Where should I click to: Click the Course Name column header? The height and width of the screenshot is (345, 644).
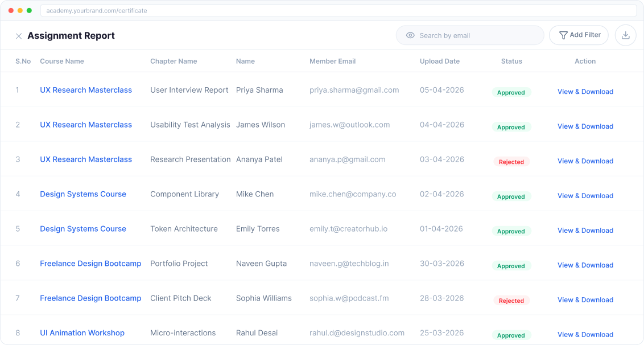click(x=62, y=61)
